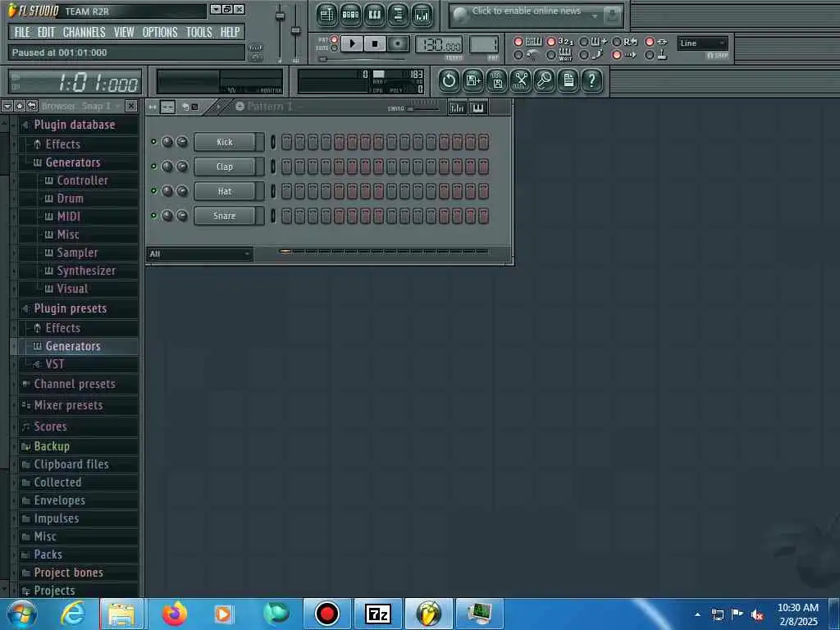Click the swing slider in step sequencer

[422, 109]
